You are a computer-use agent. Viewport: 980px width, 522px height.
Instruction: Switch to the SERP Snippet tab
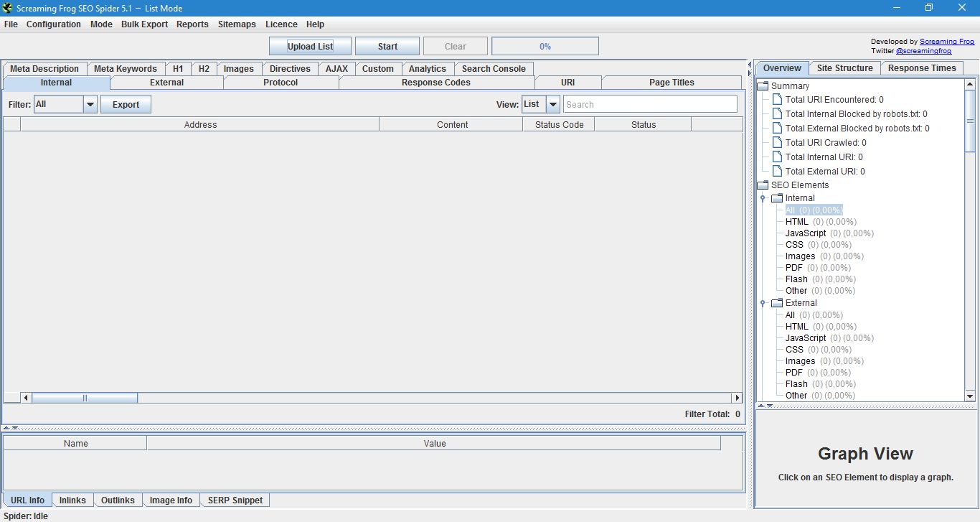point(235,500)
